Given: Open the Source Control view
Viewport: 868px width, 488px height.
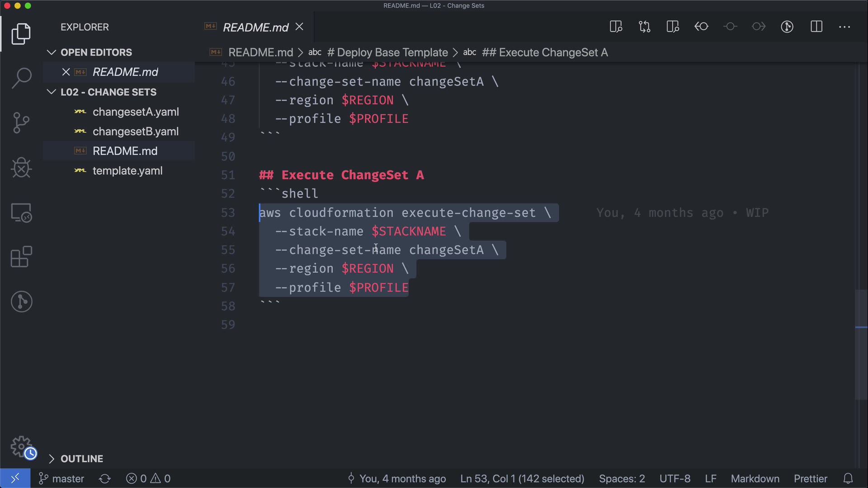Looking at the screenshot, I should coord(21,122).
